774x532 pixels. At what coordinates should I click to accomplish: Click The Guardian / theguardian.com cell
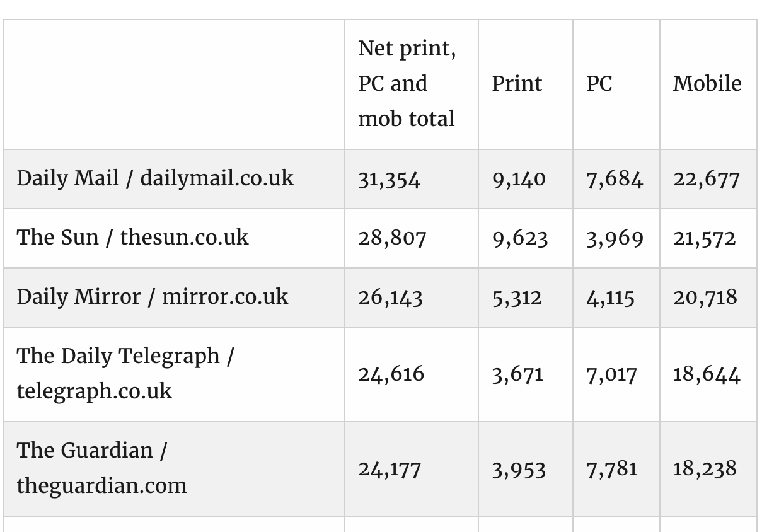pos(101,468)
